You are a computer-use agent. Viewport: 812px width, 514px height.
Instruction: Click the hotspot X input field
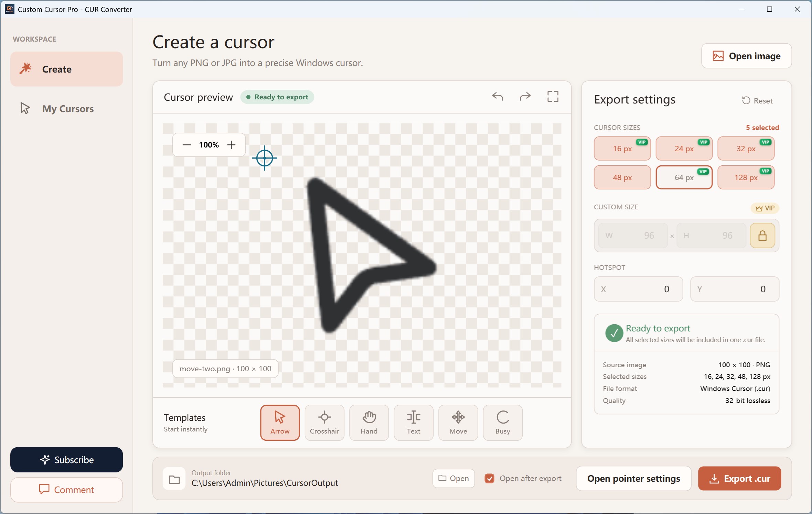[638, 289]
